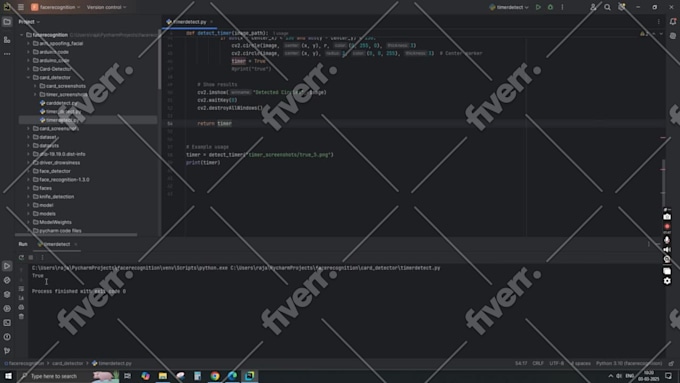Open the Database tool window icon
Screen dimensions: 680x383
coord(673,36)
